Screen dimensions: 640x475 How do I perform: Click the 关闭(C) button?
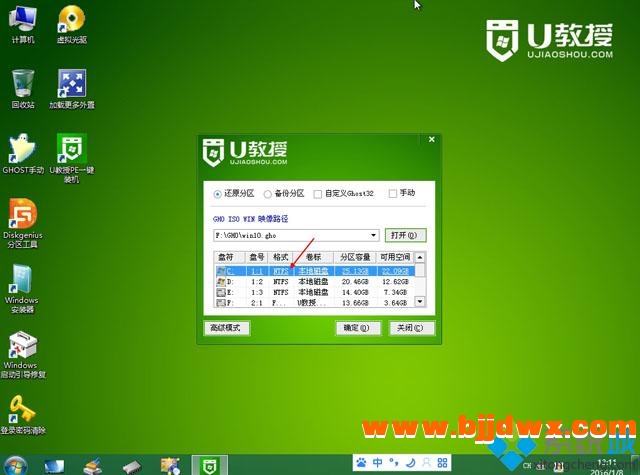pos(411,328)
